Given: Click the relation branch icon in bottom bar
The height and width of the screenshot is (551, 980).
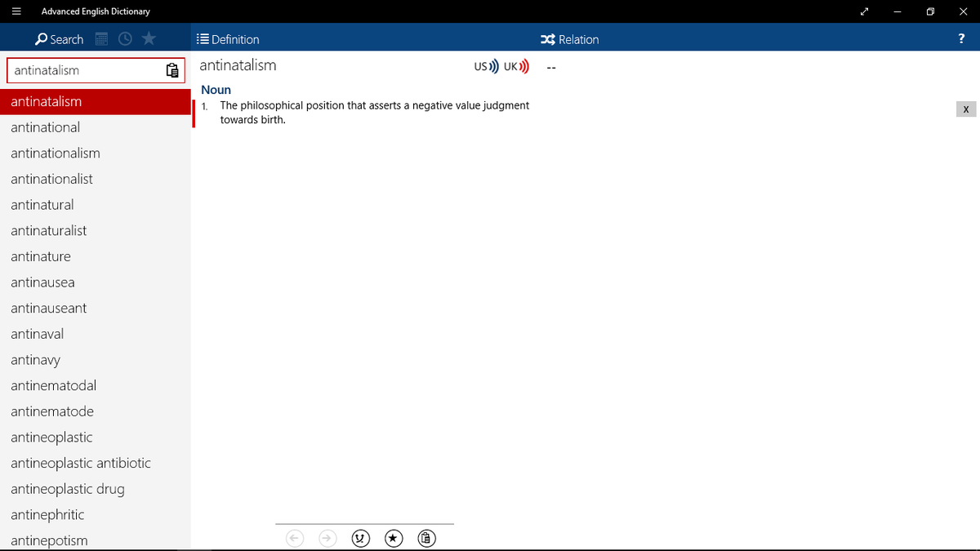Looking at the screenshot, I should pyautogui.click(x=360, y=538).
